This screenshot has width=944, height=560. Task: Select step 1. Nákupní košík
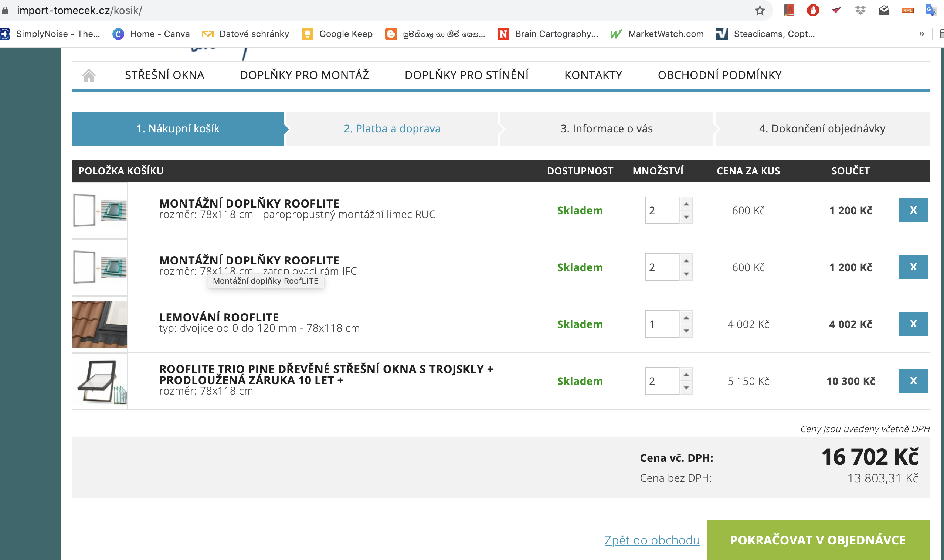[178, 129]
